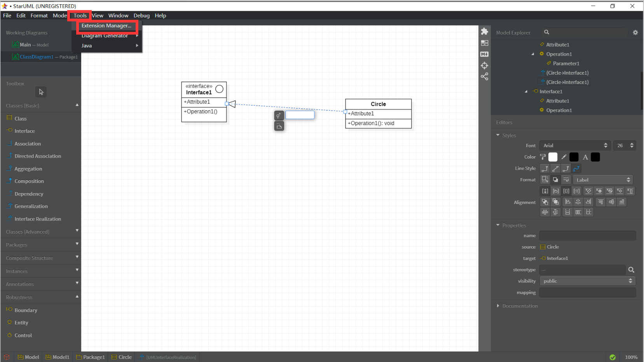
Task: Open the Format menu
Action: [x=39, y=16]
